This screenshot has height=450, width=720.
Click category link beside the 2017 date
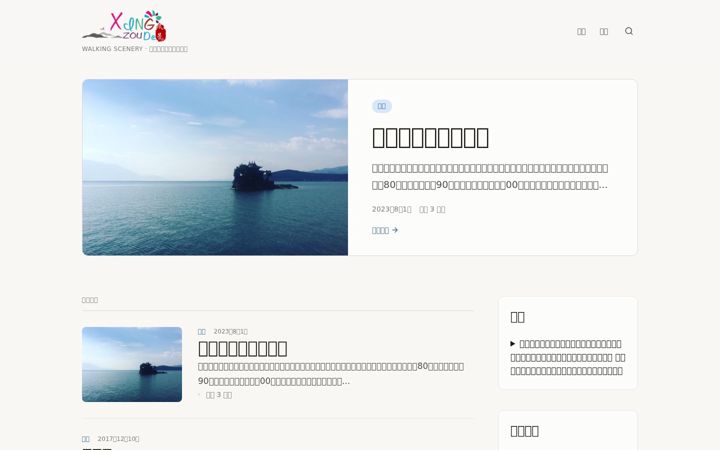(85, 439)
